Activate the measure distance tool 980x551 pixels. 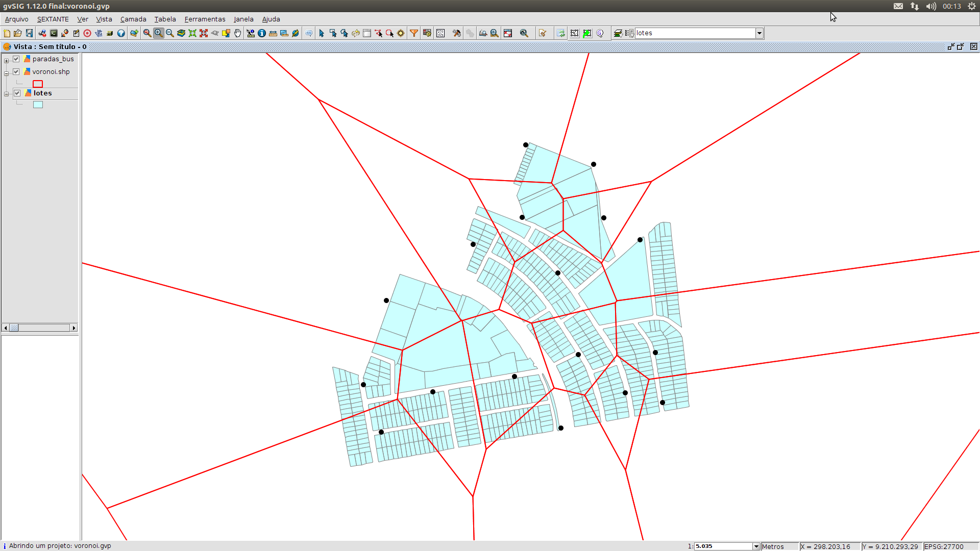(x=273, y=33)
